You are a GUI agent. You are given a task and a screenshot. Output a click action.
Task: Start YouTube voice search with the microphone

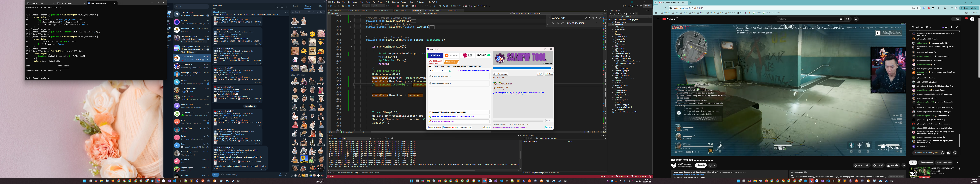tap(856, 19)
